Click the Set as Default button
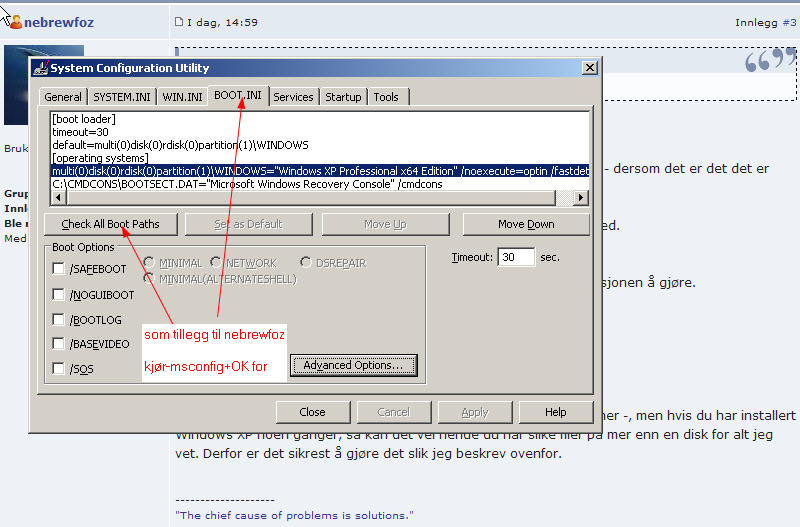The height and width of the screenshot is (527, 800). click(x=248, y=224)
